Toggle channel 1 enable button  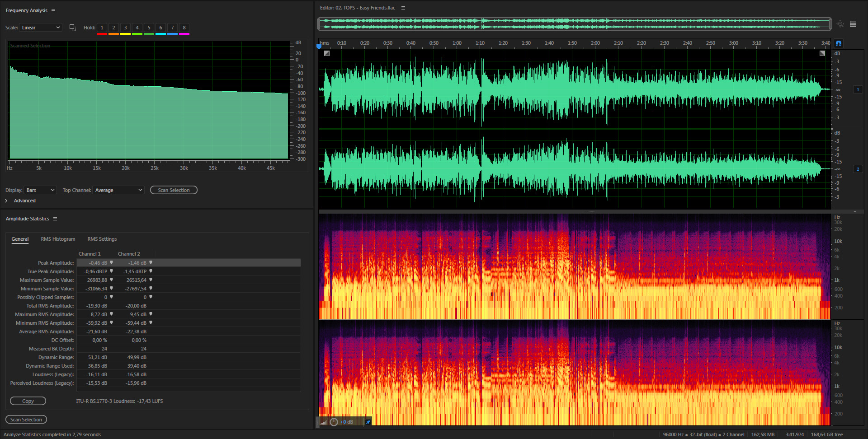click(x=858, y=89)
